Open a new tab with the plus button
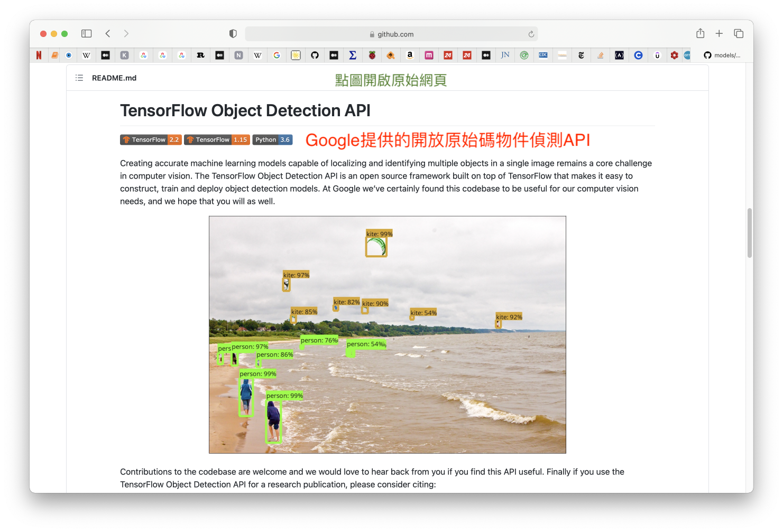 point(719,34)
